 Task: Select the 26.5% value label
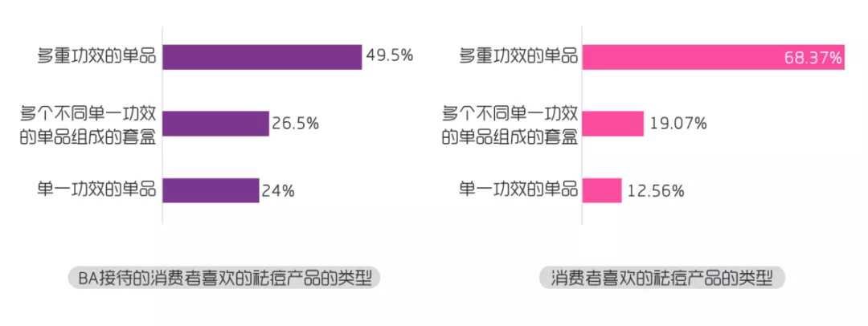(x=295, y=123)
